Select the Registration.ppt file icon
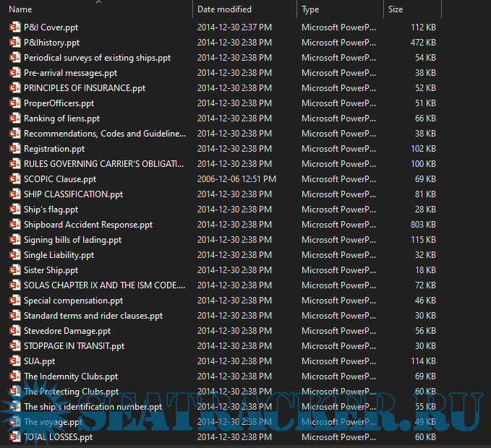The height and width of the screenshot is (448, 491). [x=14, y=149]
